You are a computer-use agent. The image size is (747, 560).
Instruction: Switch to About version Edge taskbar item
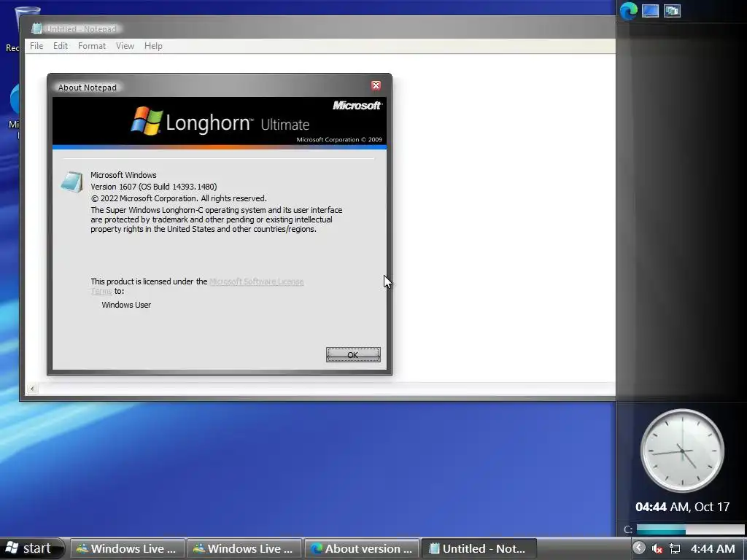[x=362, y=548]
